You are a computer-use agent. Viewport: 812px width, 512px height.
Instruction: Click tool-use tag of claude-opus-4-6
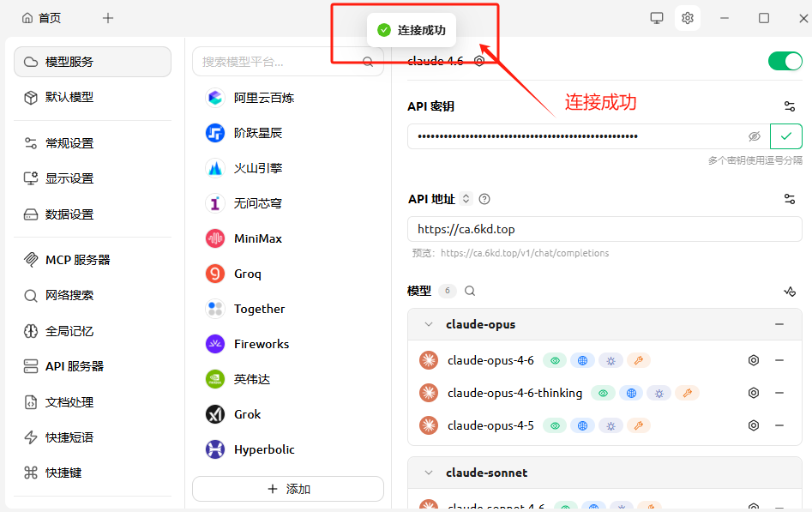639,361
